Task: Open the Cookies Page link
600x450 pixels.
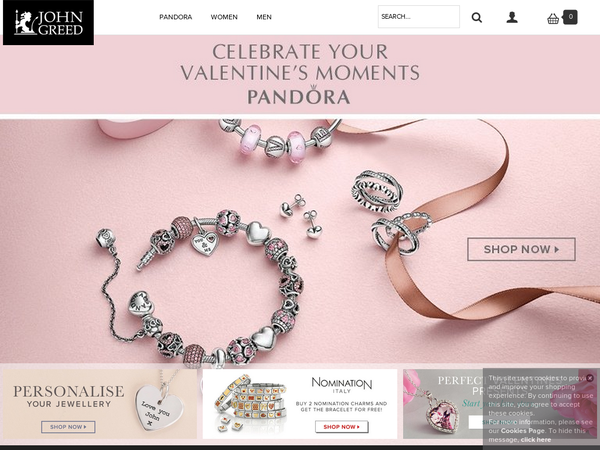Action: 522,431
